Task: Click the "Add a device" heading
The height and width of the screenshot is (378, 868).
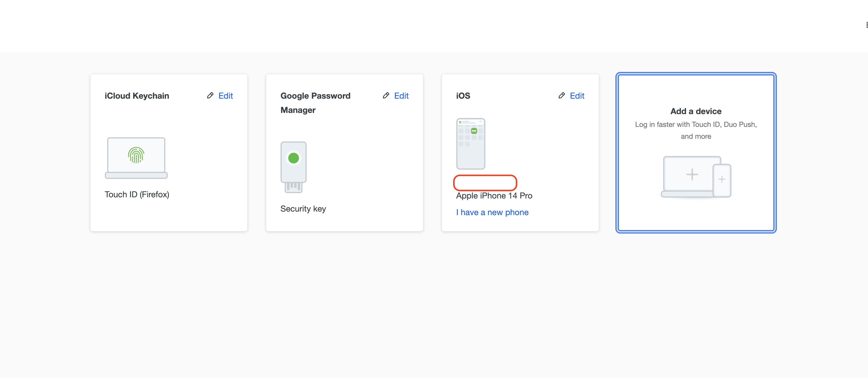Action: (696, 111)
